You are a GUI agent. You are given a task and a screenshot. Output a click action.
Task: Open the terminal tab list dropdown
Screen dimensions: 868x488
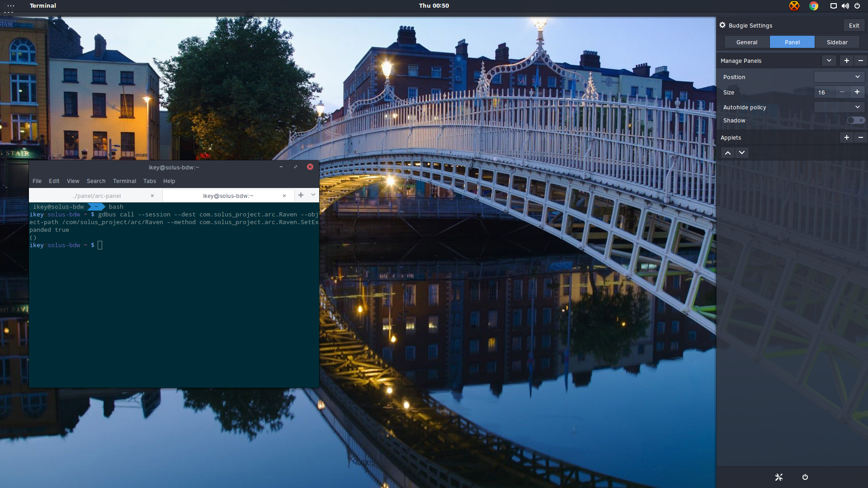[313, 195]
